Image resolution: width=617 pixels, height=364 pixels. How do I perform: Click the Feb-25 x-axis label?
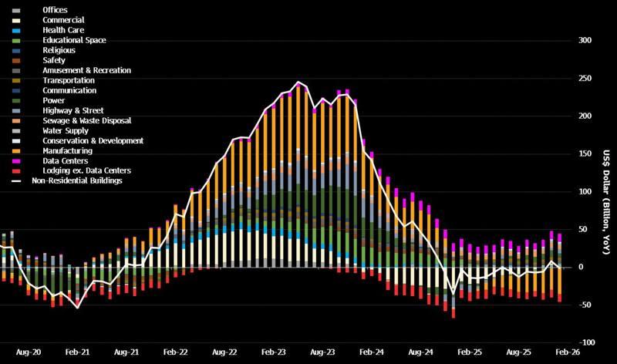coord(470,352)
